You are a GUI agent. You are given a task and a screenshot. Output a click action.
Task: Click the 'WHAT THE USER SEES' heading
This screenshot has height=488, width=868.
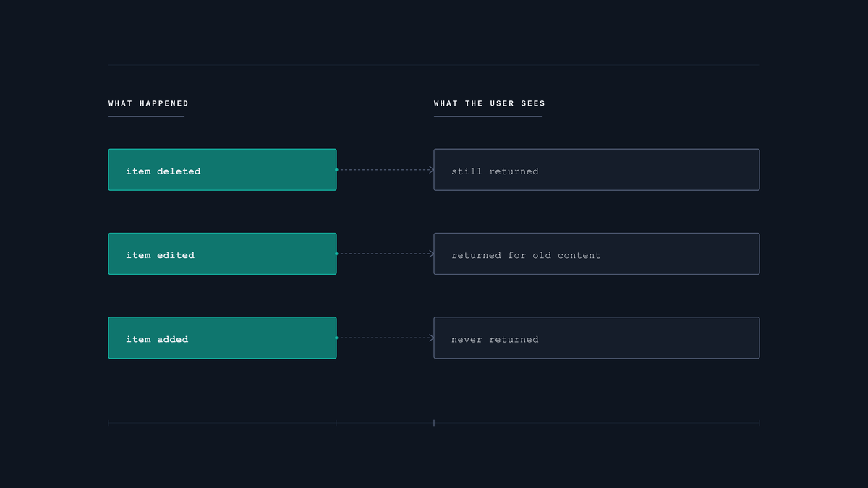click(490, 103)
